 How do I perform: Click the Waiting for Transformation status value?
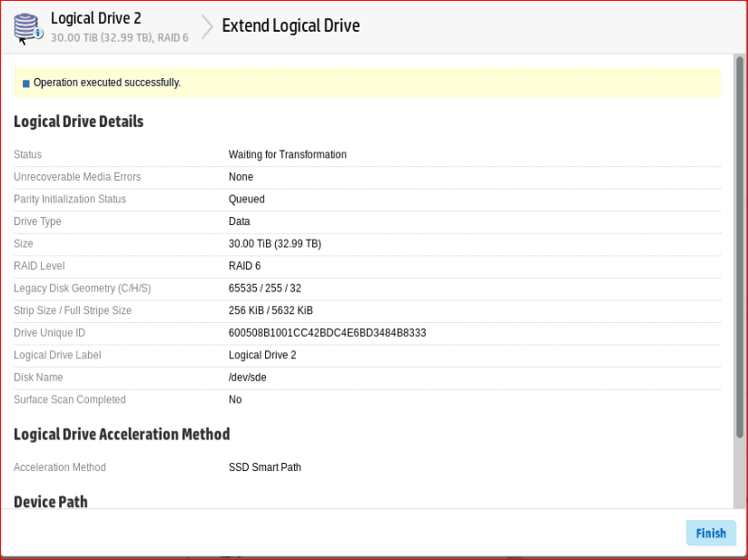click(287, 154)
